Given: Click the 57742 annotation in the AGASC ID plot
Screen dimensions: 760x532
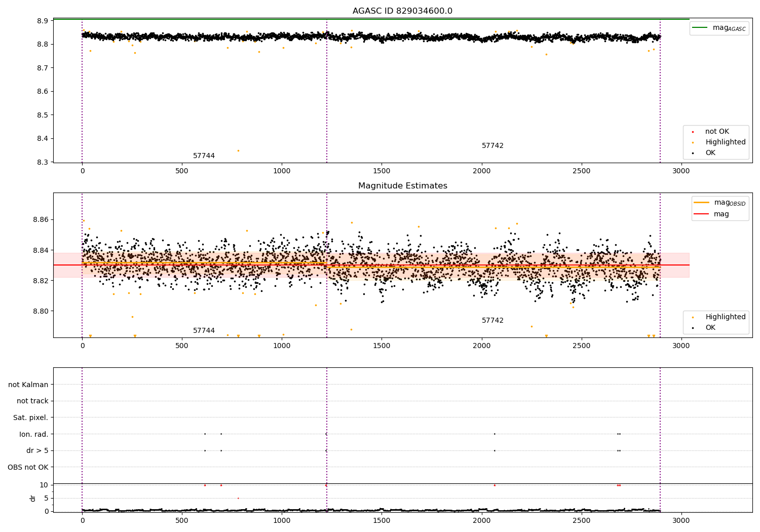Looking at the screenshot, I should tap(492, 146).
